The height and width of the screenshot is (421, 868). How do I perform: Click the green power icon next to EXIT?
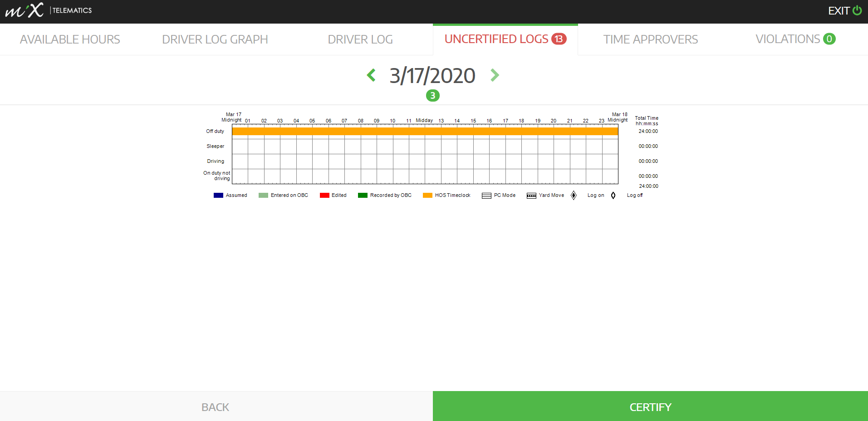point(857,10)
